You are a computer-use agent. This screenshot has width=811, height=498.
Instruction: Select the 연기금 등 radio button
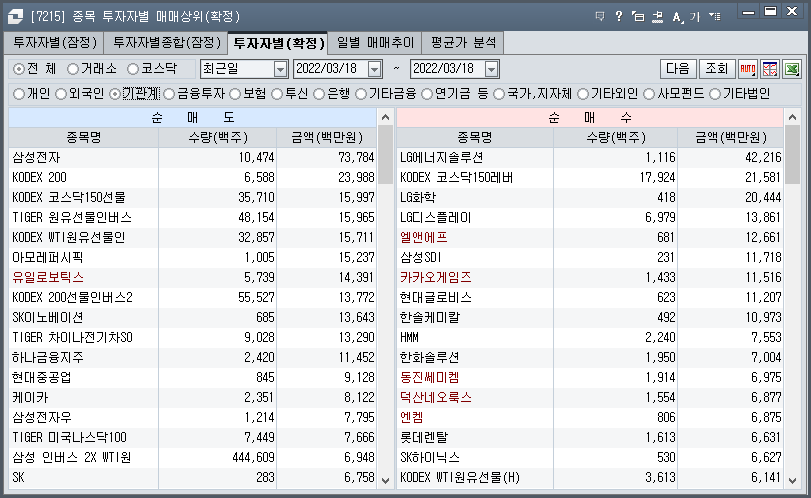point(427,94)
